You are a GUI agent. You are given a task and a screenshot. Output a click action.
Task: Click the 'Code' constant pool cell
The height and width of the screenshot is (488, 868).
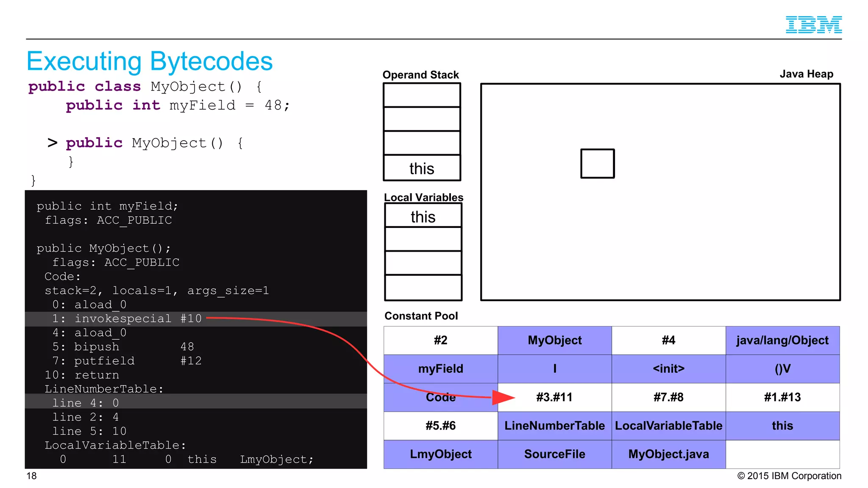click(x=441, y=397)
